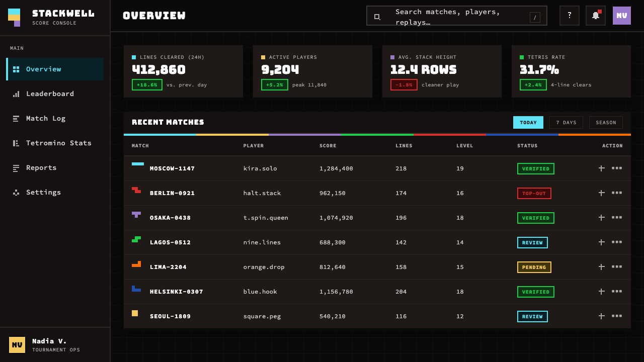Click plus icon on HELSINKI-0307 row

602,292
